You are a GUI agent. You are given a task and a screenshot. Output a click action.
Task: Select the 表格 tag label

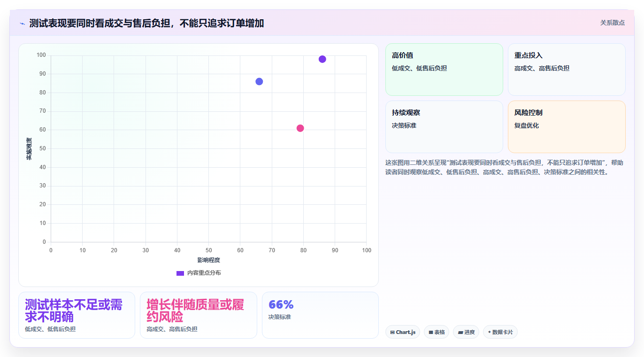coord(439,332)
